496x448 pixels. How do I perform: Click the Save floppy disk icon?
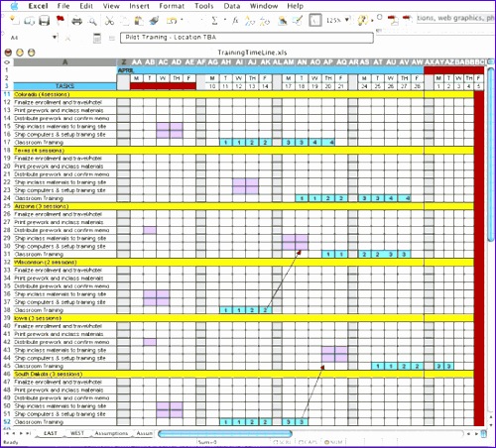pyautogui.click(x=44, y=21)
